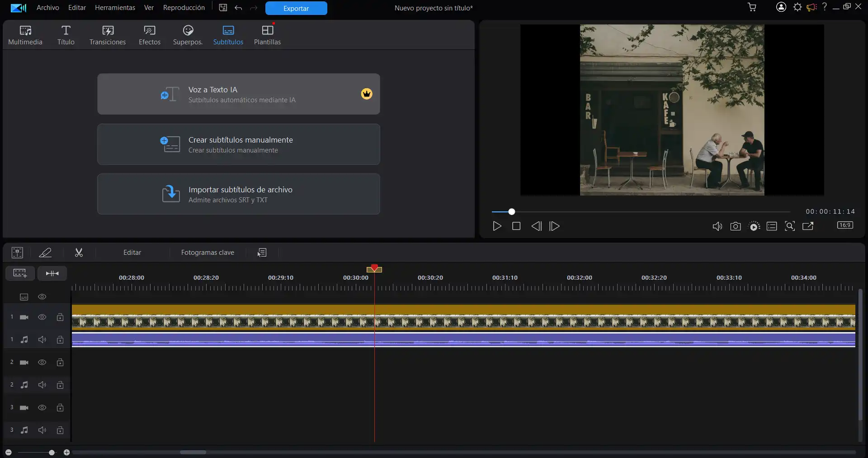This screenshot has height=458, width=868.
Task: Choose Importar subtítulos de archivo
Action: [x=238, y=194]
